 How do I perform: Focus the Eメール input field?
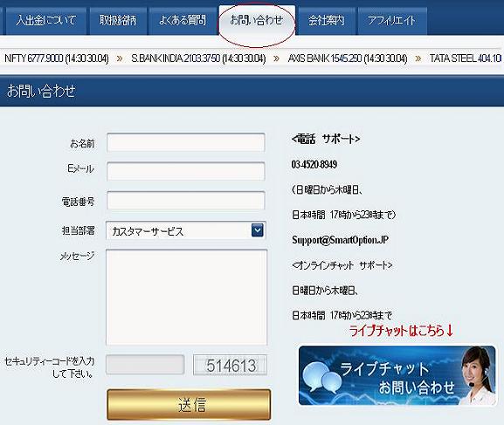coord(186,171)
